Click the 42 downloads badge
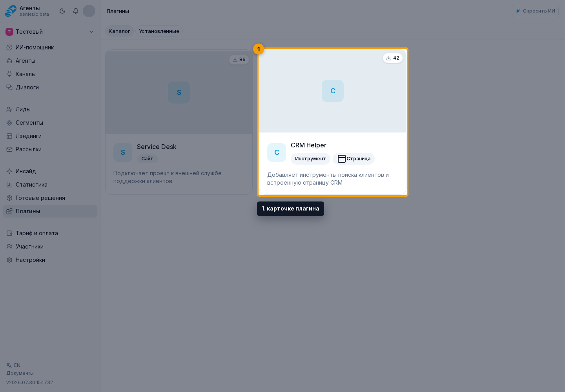 [x=393, y=58]
